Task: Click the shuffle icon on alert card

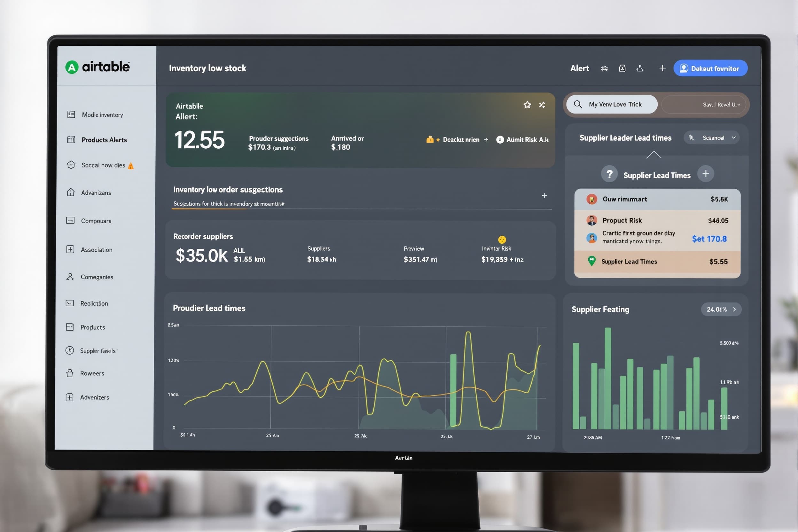Action: coord(542,105)
